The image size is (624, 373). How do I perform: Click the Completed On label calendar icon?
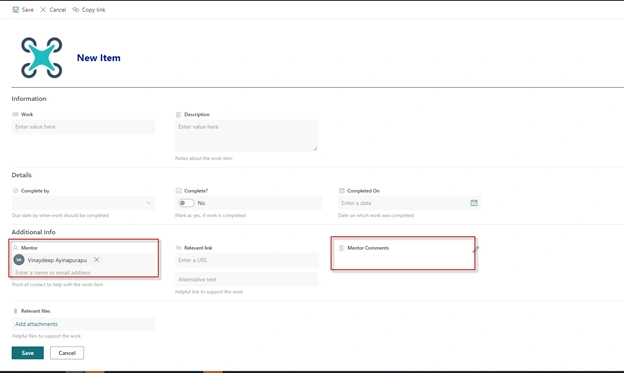(341, 191)
